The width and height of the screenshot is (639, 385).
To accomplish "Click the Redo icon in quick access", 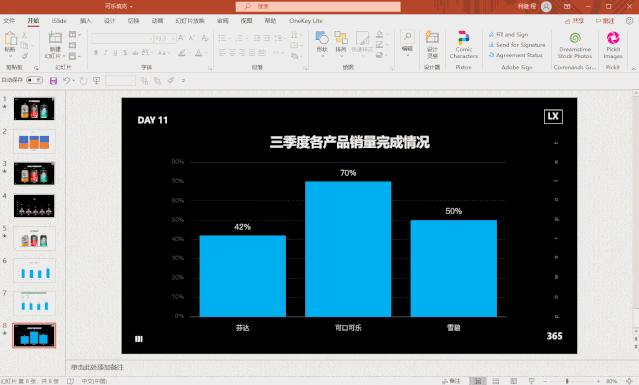I will pyautogui.click(x=83, y=81).
